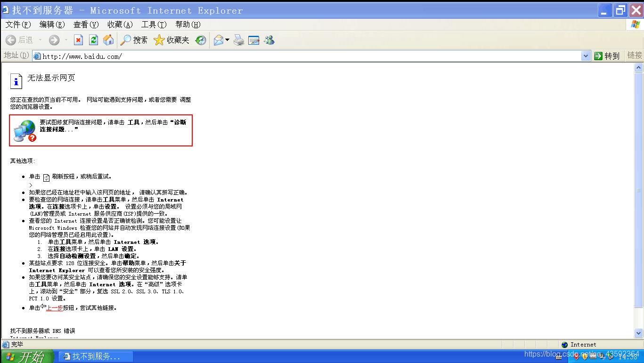Print the page with the printer icon
The width and height of the screenshot is (644, 363).
pyautogui.click(x=239, y=40)
